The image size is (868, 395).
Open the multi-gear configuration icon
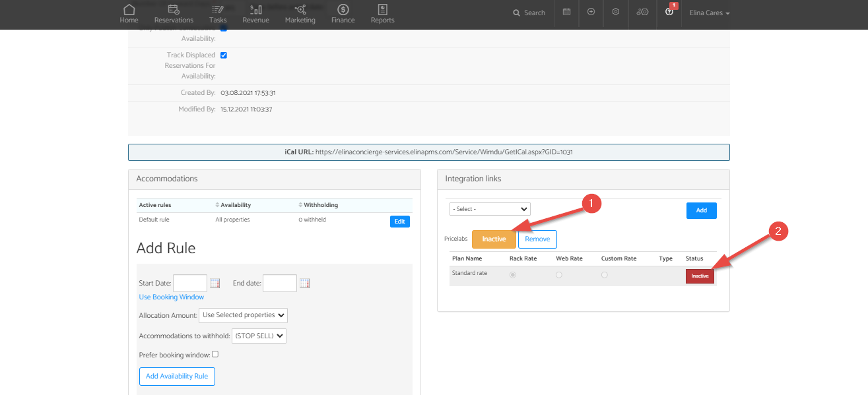(x=642, y=12)
